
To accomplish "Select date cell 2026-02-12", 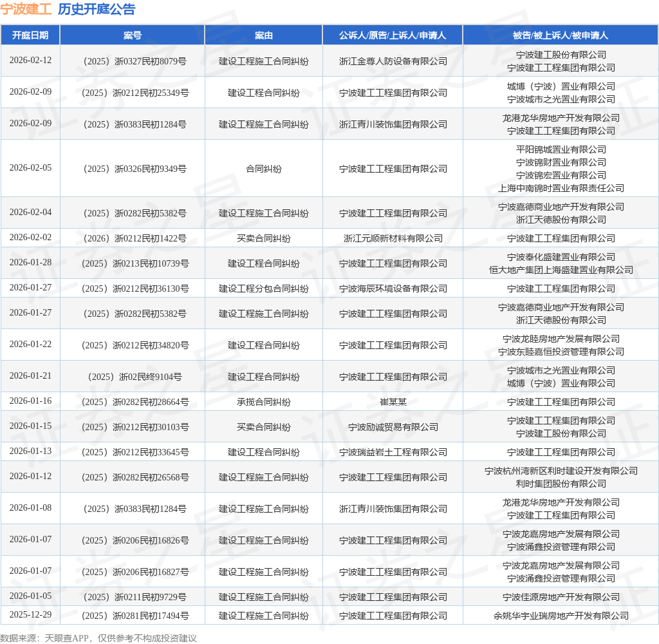I will tap(30, 60).
